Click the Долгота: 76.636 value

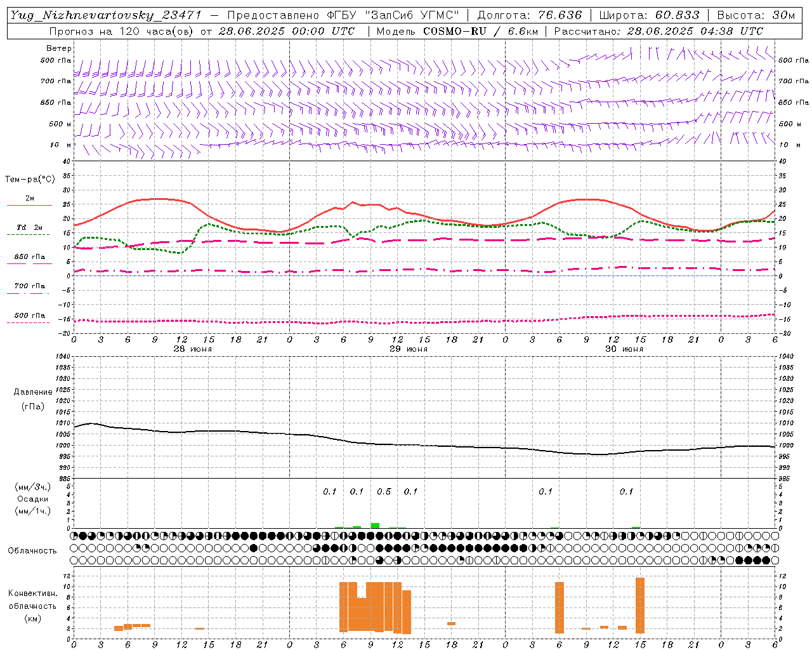529,15
